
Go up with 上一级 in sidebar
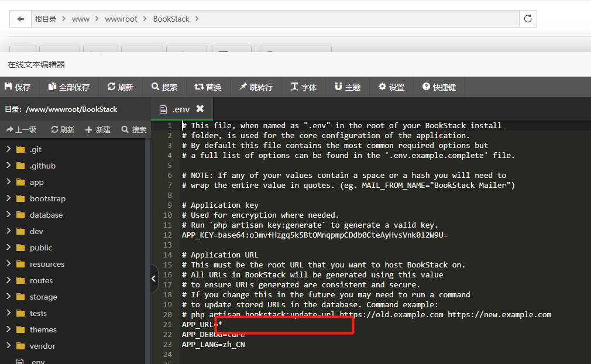21,129
